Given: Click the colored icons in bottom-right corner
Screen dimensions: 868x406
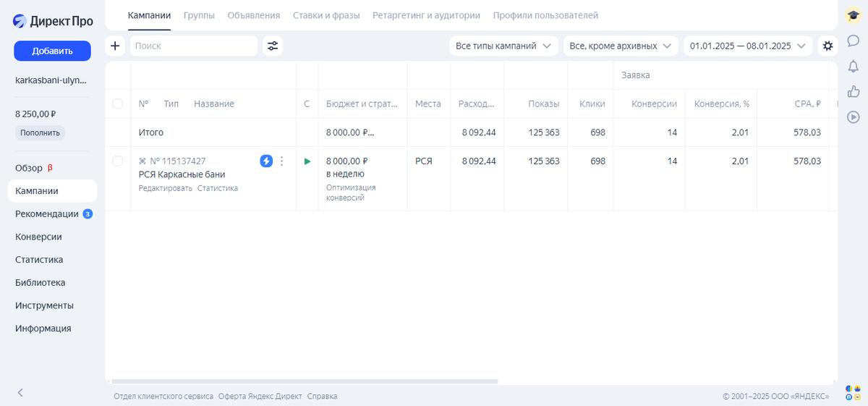Looking at the screenshot, I should pos(853,392).
